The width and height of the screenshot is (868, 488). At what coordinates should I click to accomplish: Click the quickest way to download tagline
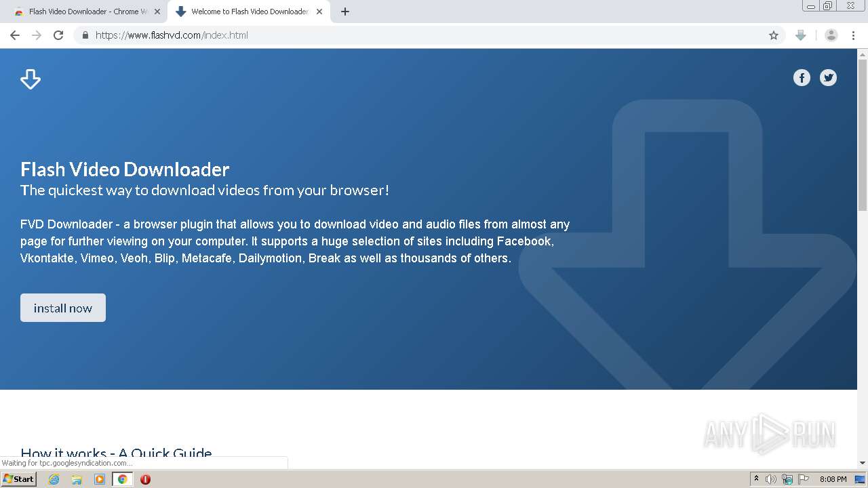[x=205, y=190]
